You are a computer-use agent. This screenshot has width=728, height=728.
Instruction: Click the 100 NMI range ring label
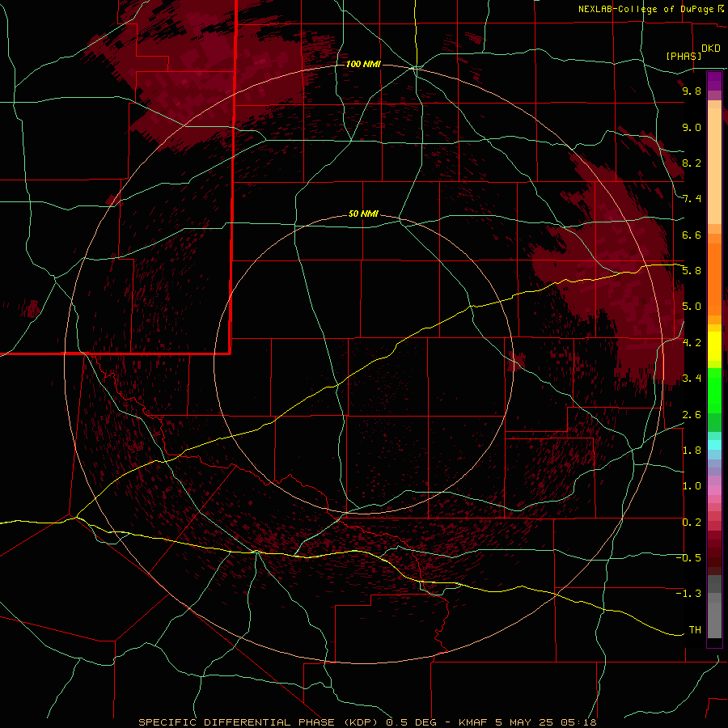pos(363,64)
